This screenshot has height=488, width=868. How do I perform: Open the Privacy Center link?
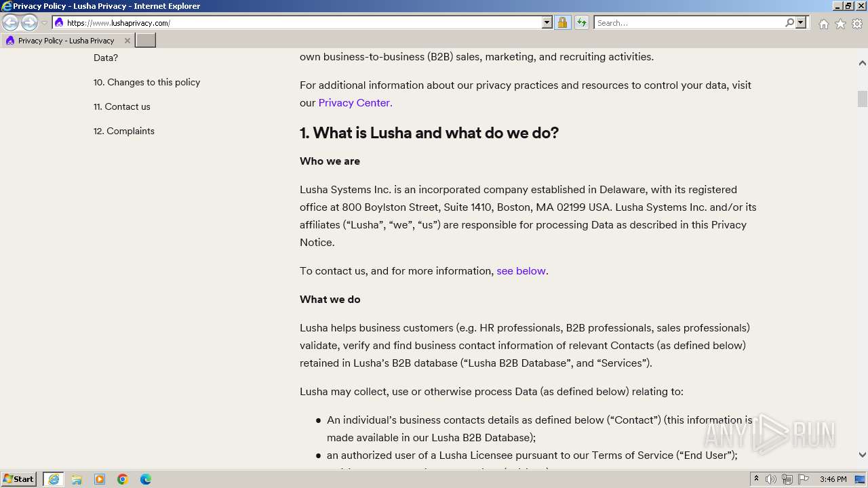pyautogui.click(x=355, y=102)
